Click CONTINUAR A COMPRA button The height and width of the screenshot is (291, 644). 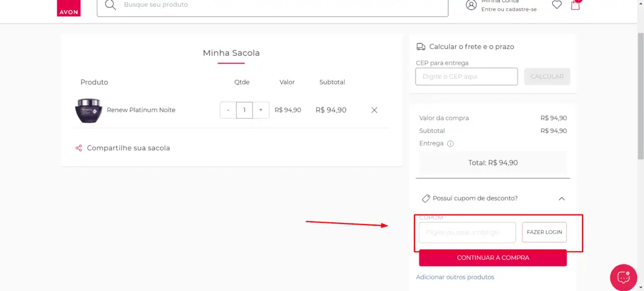493,258
